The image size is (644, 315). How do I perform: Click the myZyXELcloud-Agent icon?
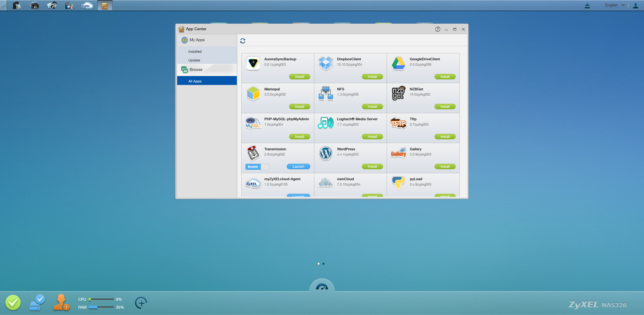pos(253,183)
